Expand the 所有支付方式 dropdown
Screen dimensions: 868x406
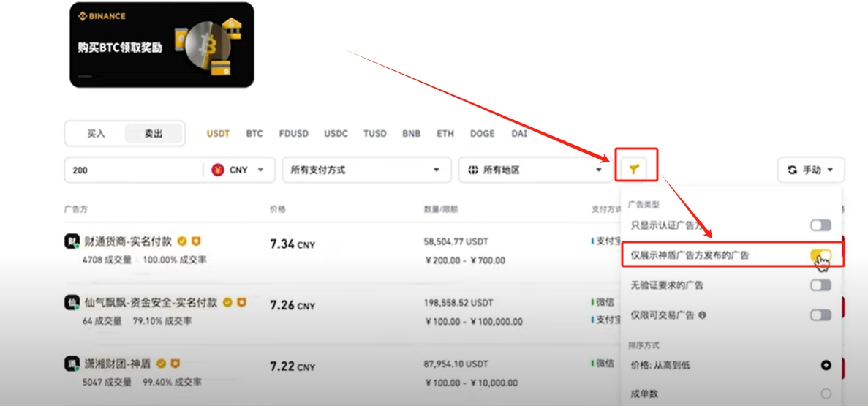pos(366,170)
